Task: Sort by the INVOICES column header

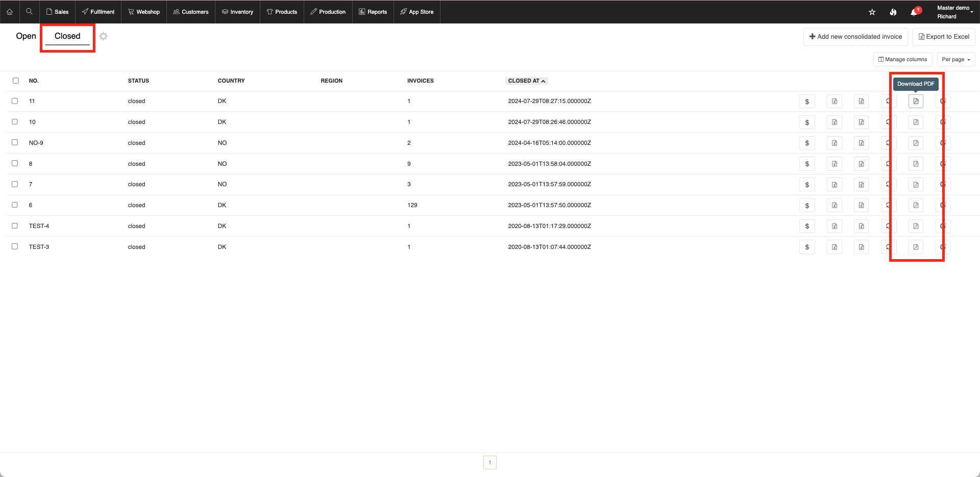Action: pyautogui.click(x=421, y=81)
